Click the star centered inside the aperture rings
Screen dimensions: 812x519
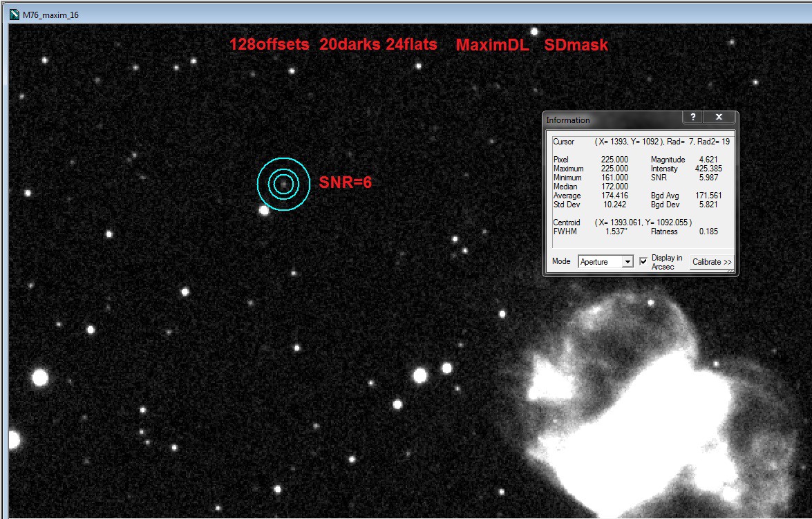283,184
